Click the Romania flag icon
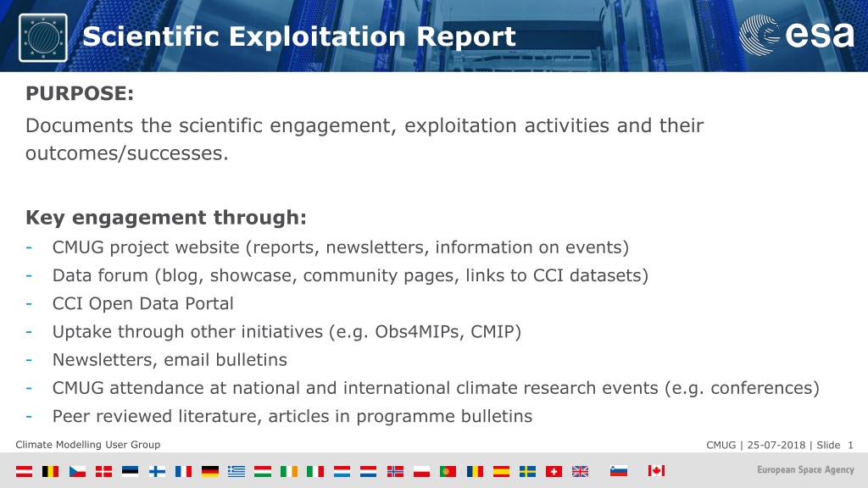868x488 pixels. coord(475,471)
